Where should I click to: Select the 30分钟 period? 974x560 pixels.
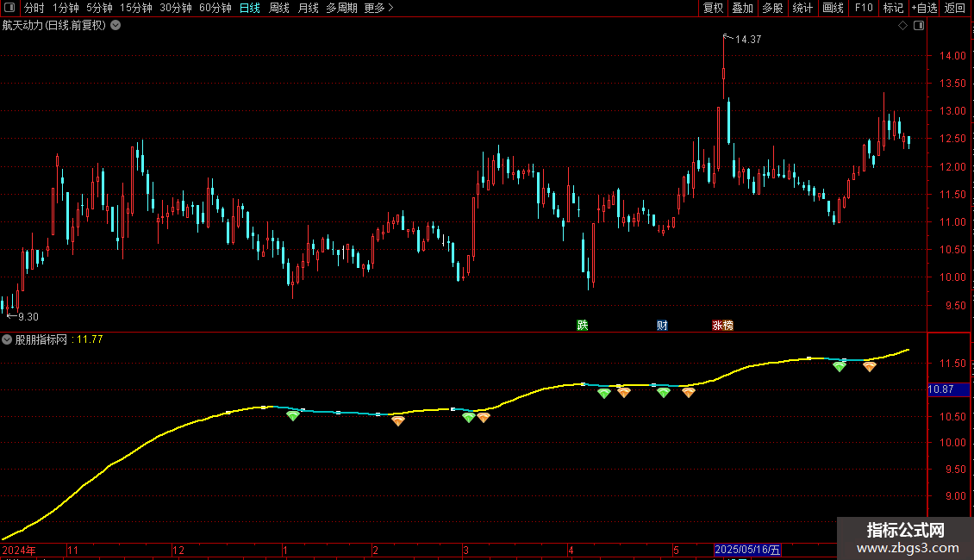(175, 8)
